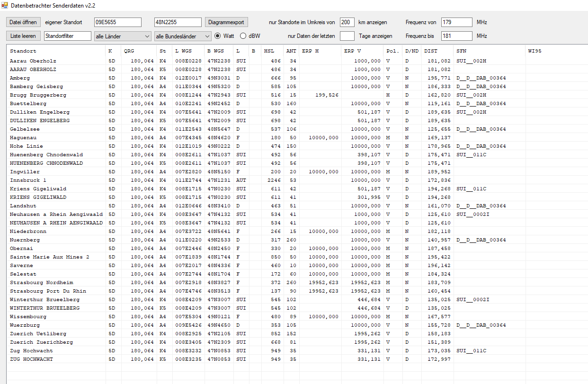The image size is (588, 384).
Task: Click the Frequenz bis field 181
Action: [456, 36]
